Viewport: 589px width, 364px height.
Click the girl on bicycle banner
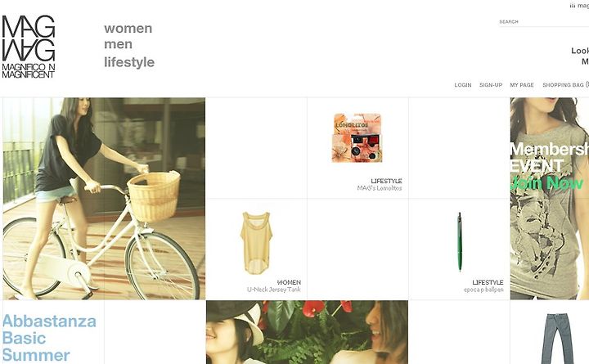104,199
